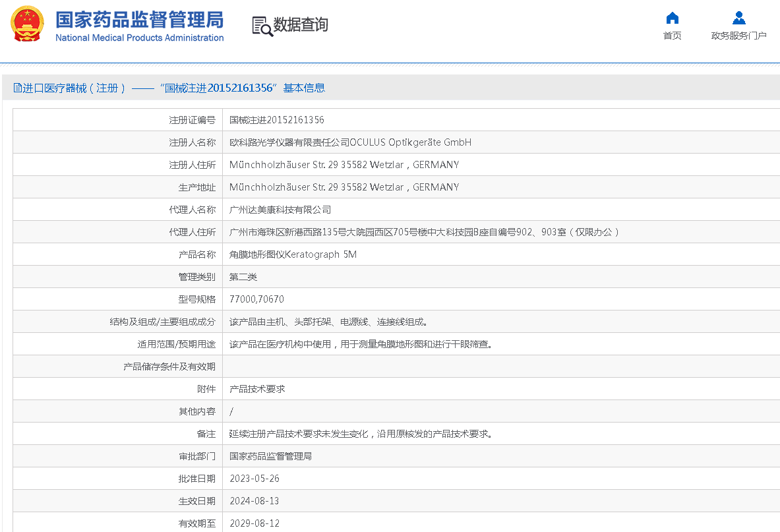
Task: Click expiry date 2029-08-12
Action: pyautogui.click(x=255, y=523)
